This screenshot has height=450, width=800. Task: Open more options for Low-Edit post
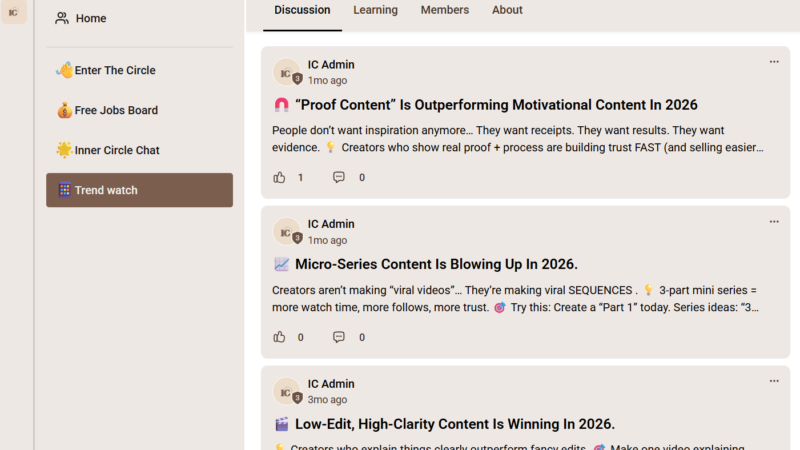coord(774,381)
